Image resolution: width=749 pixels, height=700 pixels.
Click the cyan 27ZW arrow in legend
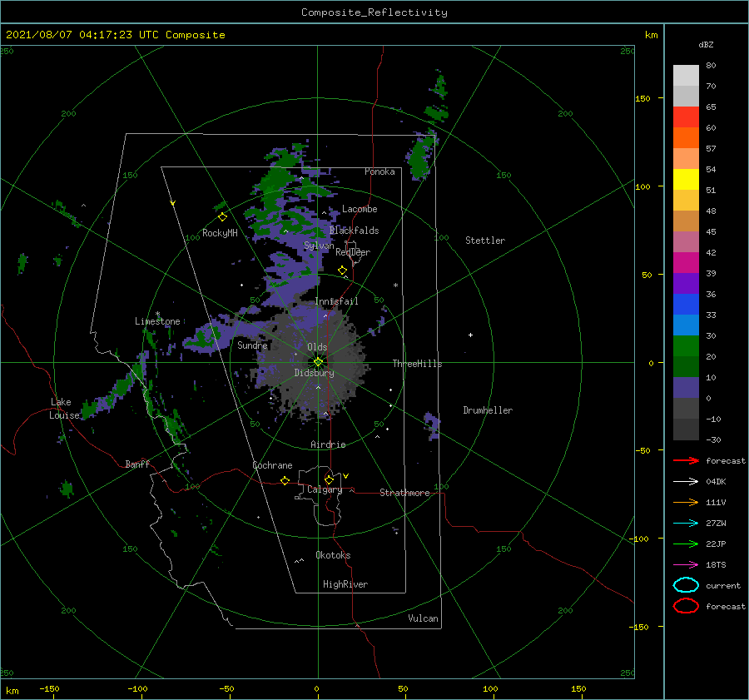click(x=686, y=524)
